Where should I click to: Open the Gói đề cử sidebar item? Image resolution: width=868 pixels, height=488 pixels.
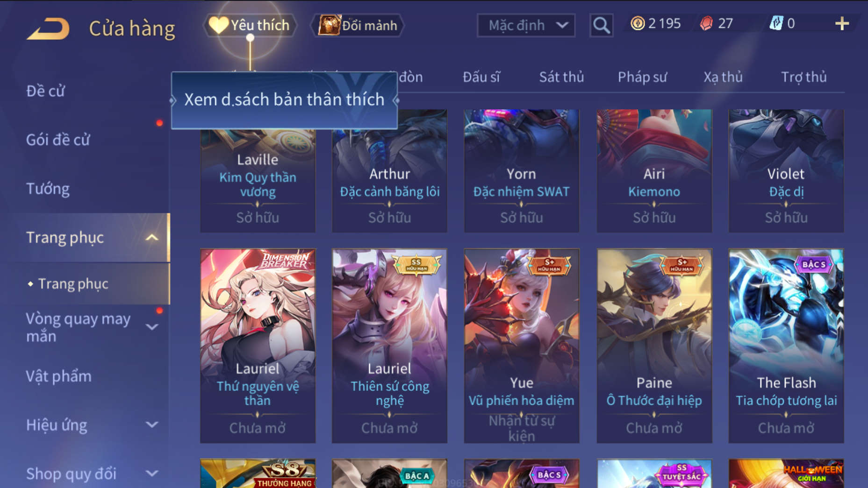[x=58, y=140]
